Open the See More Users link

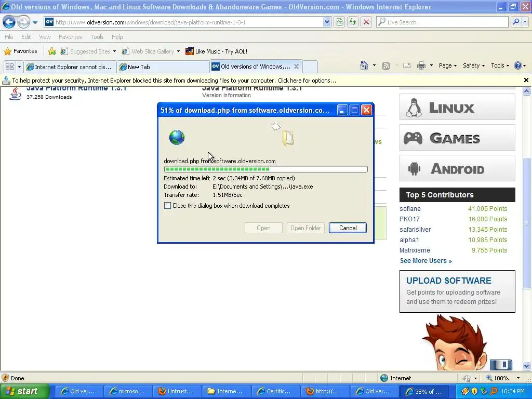pos(425,261)
